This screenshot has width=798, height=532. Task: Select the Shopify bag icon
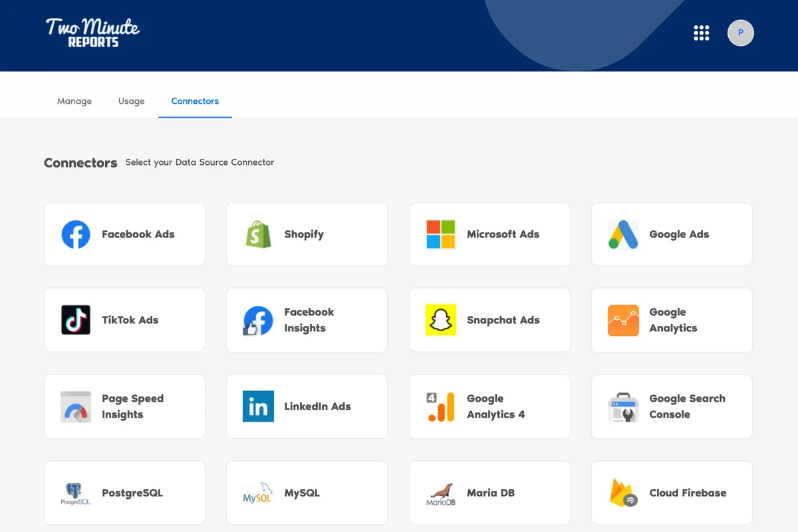pyautogui.click(x=258, y=234)
